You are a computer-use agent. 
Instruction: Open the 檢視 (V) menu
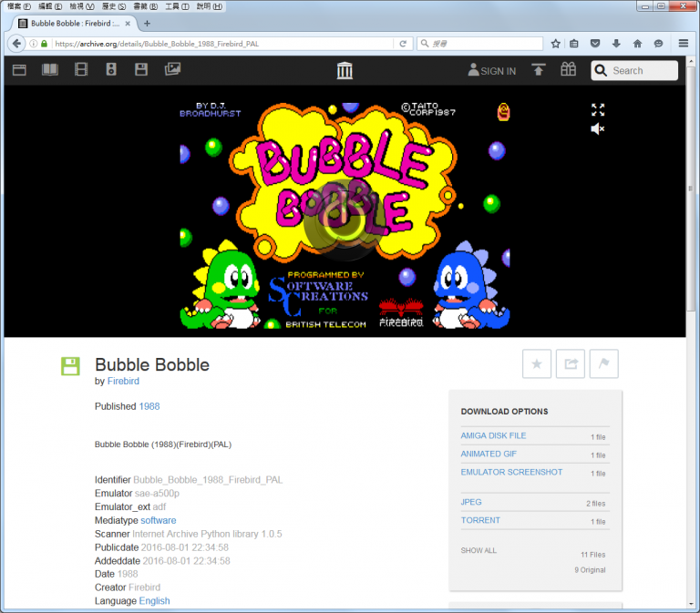(82, 6)
